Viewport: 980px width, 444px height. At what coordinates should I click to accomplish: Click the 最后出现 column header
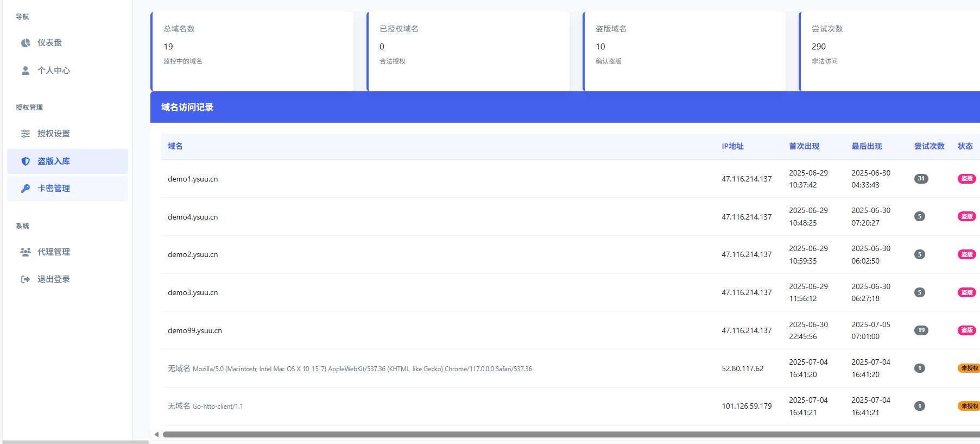[x=867, y=146]
